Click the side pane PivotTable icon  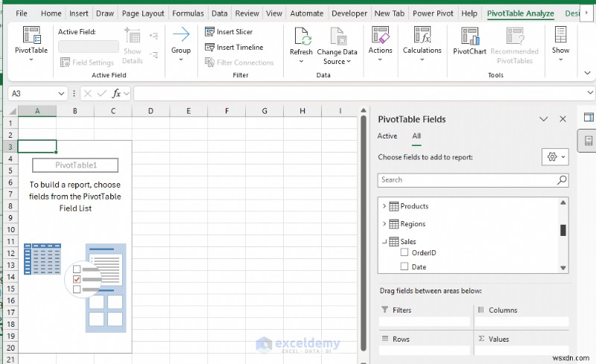coord(589,117)
